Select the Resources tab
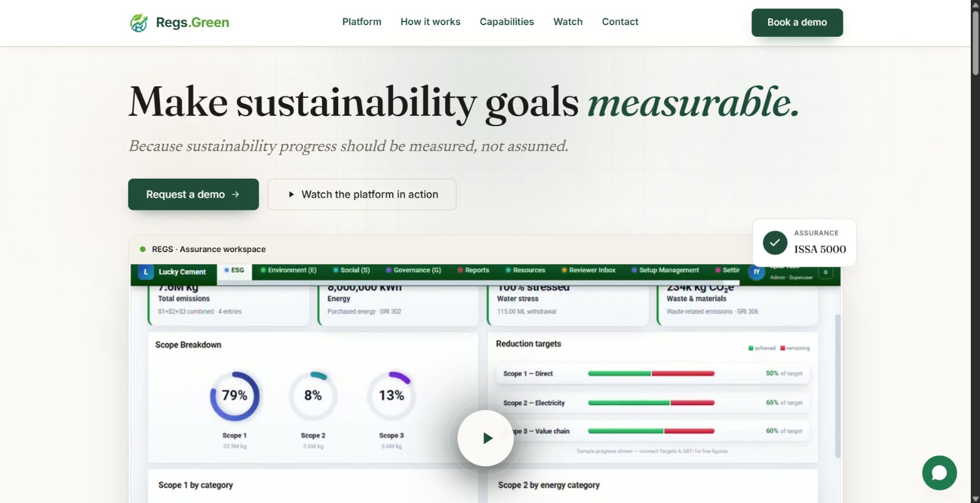 pyautogui.click(x=525, y=270)
